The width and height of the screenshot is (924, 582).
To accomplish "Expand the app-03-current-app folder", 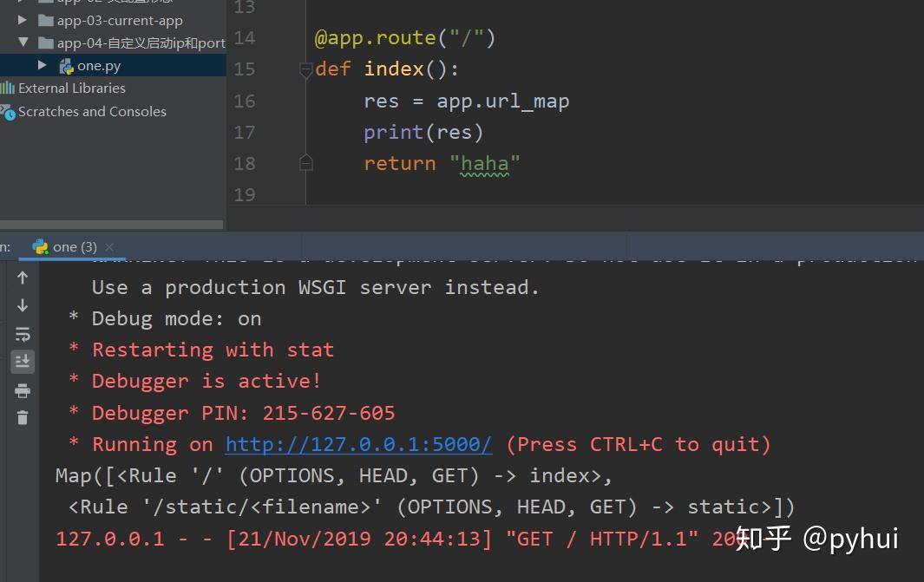I will pos(23,20).
